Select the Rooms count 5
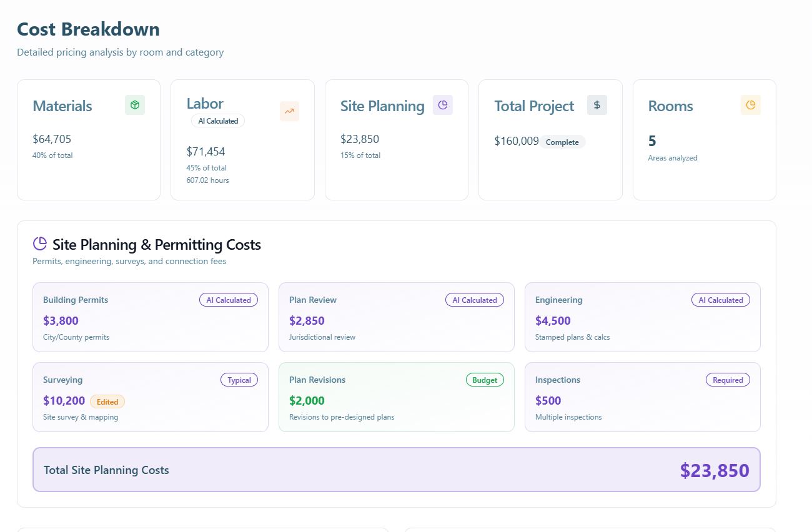Image resolution: width=812 pixels, height=532 pixels. pyautogui.click(x=652, y=141)
